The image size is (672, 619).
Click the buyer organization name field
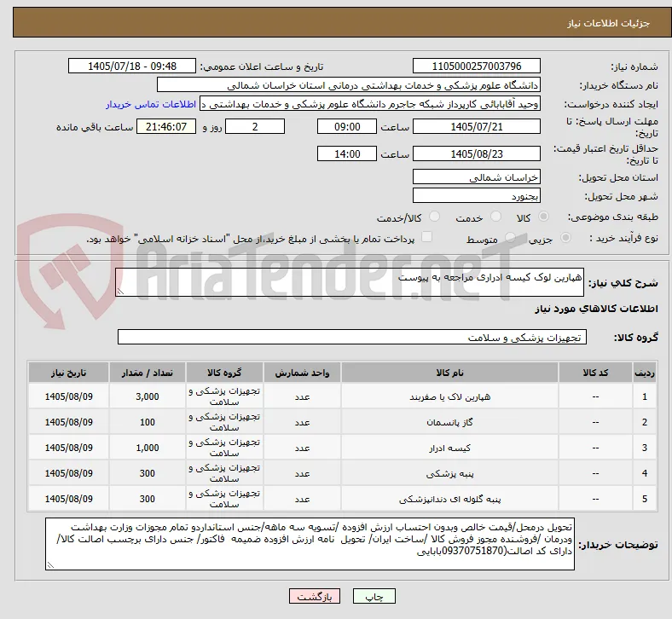(349, 84)
